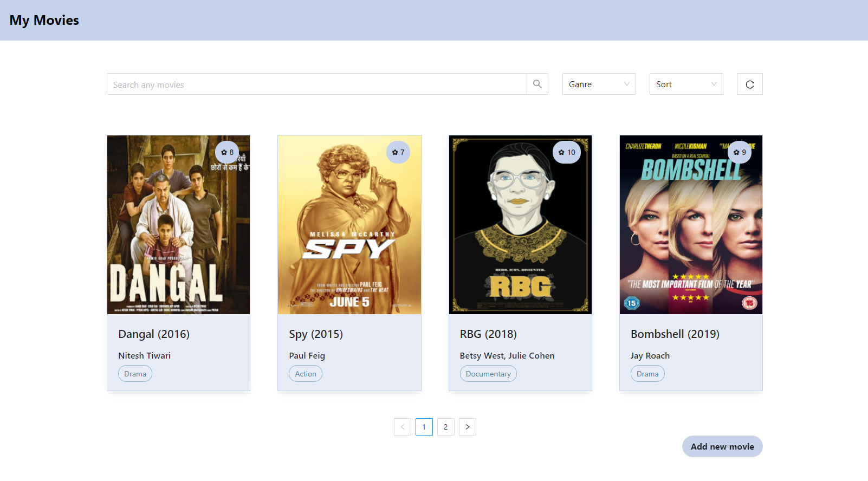Click the rating badge 9 on Bombshell poster
The height and width of the screenshot is (481, 868).
[x=740, y=152]
